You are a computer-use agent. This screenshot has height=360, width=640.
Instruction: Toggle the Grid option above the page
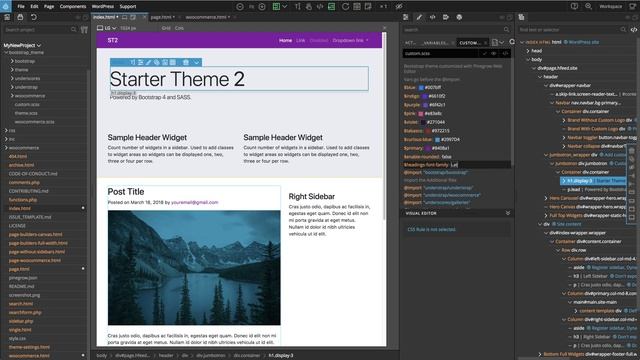pyautogui.click(x=166, y=28)
